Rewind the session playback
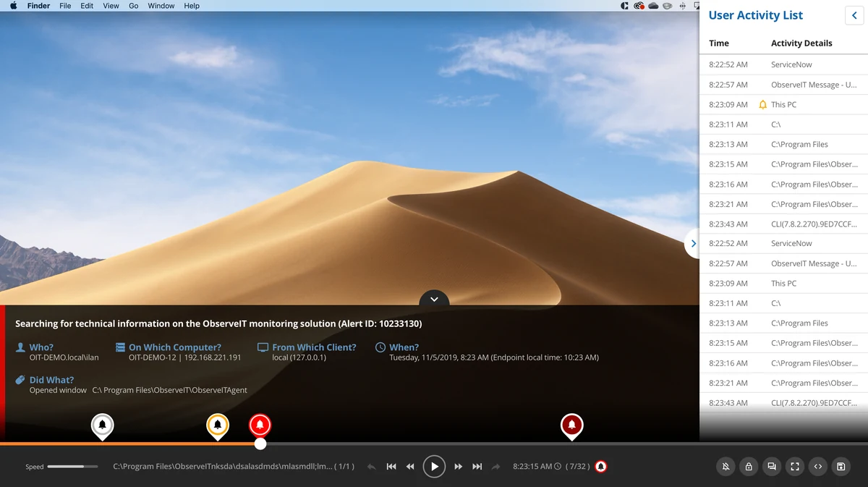 (x=410, y=467)
